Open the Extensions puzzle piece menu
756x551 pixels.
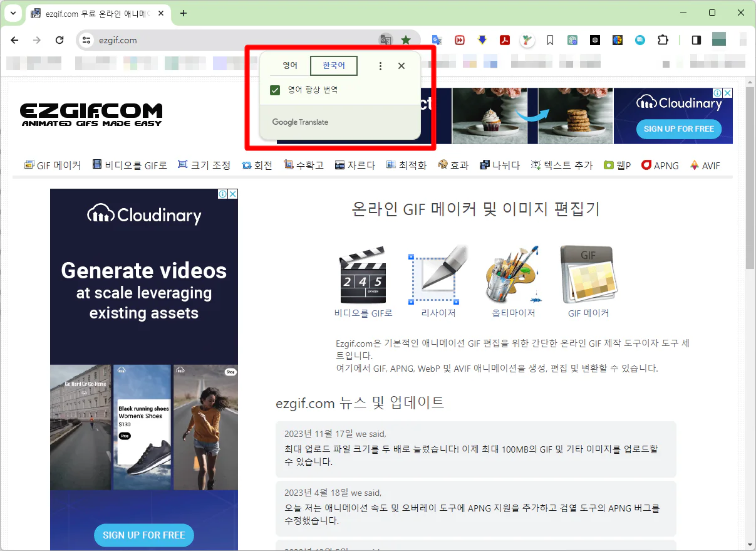663,40
